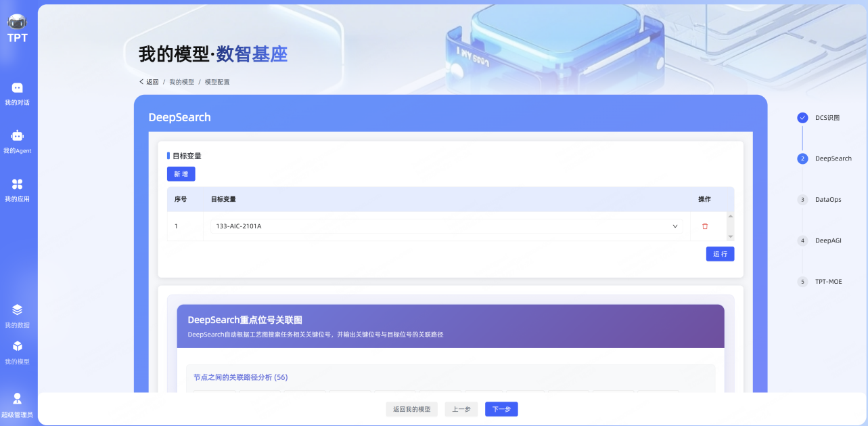Select TPT-MOE step label

point(829,282)
